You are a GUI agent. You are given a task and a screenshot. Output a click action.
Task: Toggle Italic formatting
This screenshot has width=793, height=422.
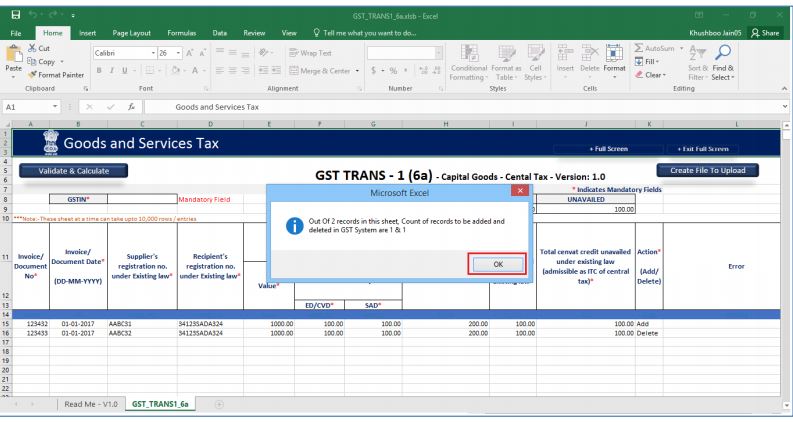112,70
